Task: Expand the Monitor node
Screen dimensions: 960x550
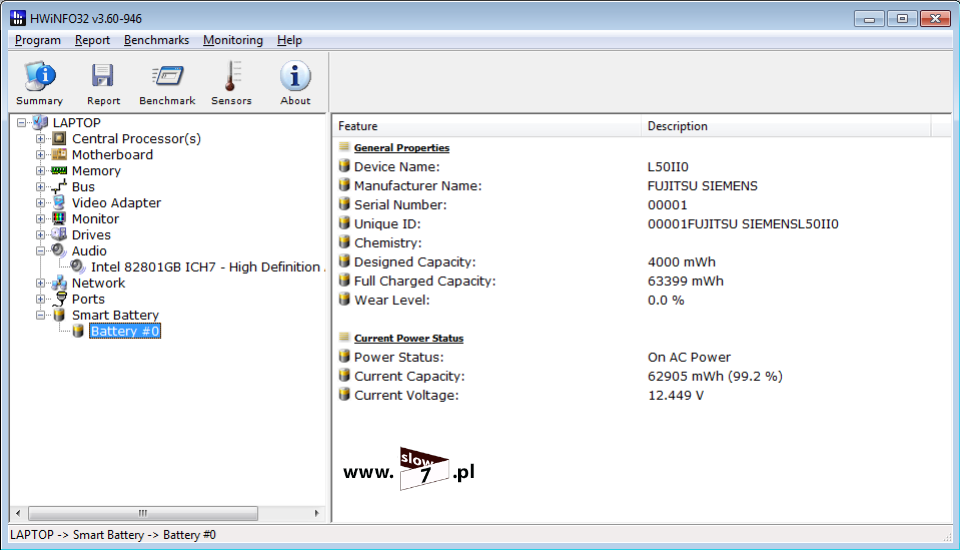Action: [x=40, y=219]
